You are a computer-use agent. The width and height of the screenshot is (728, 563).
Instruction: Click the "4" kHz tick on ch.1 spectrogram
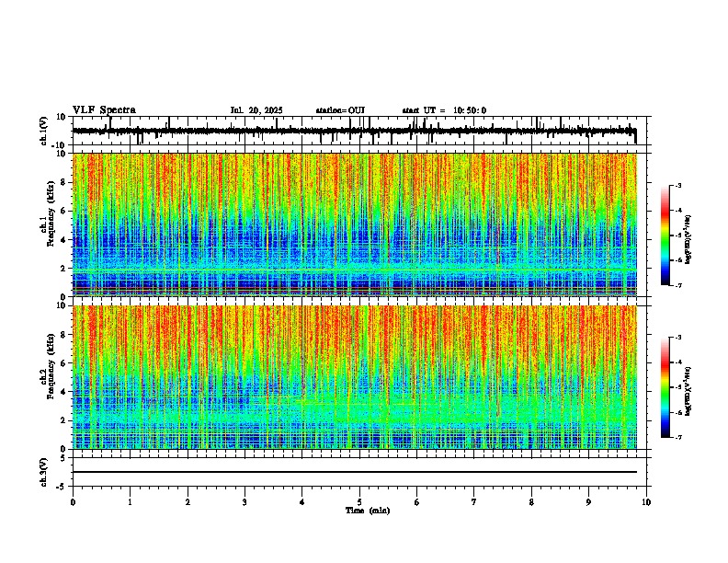click(64, 240)
